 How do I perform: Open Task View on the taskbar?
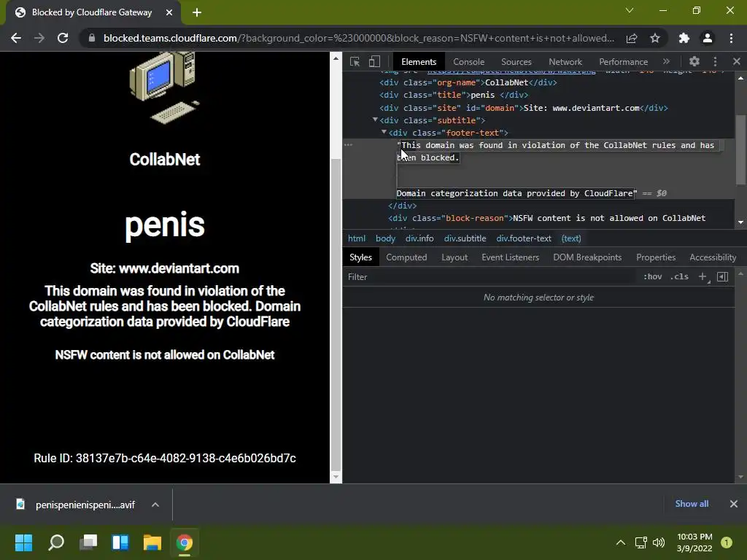[x=88, y=542]
